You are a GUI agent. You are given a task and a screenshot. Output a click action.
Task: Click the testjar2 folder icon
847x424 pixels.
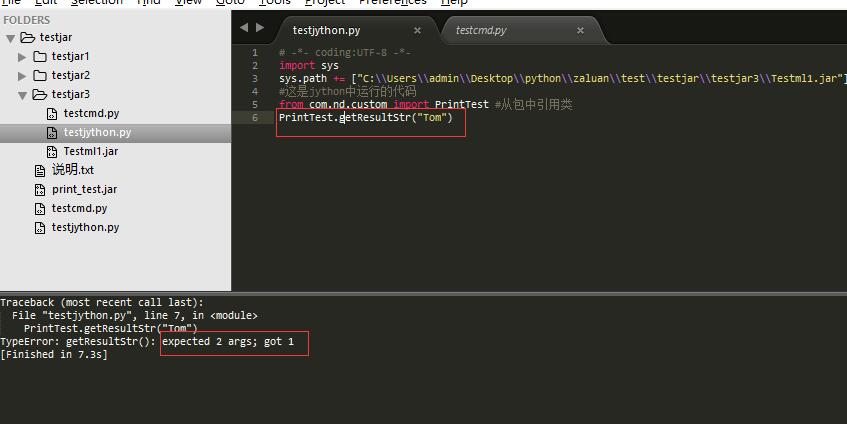click(x=39, y=75)
